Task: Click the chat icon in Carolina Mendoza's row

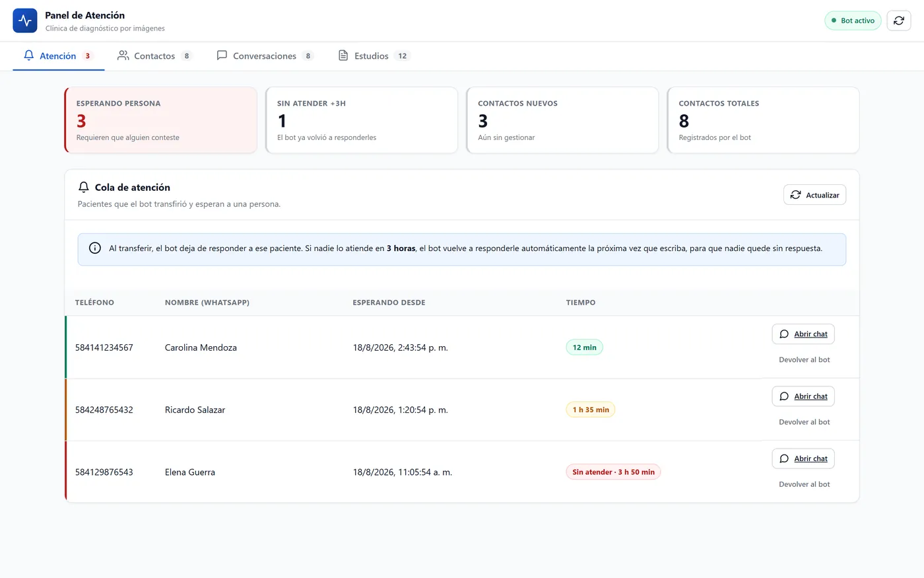Action: pos(784,334)
